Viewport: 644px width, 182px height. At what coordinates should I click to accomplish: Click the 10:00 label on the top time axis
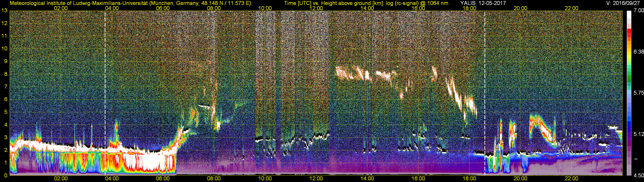[x=265, y=8]
